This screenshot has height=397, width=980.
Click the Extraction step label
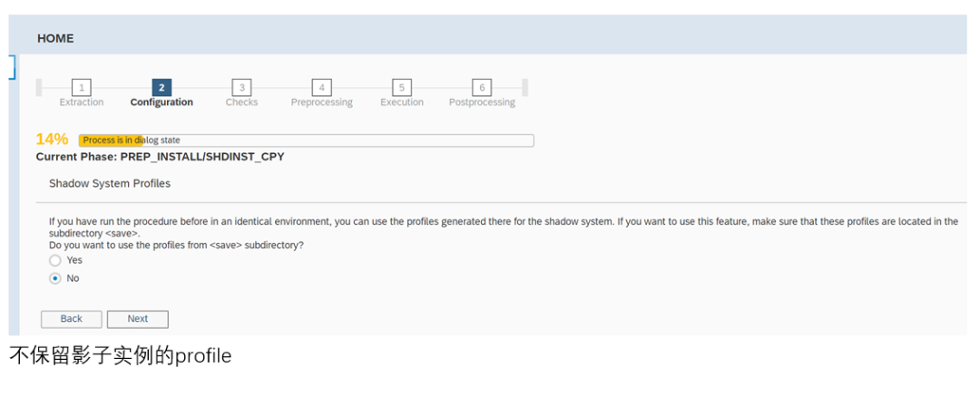click(82, 102)
